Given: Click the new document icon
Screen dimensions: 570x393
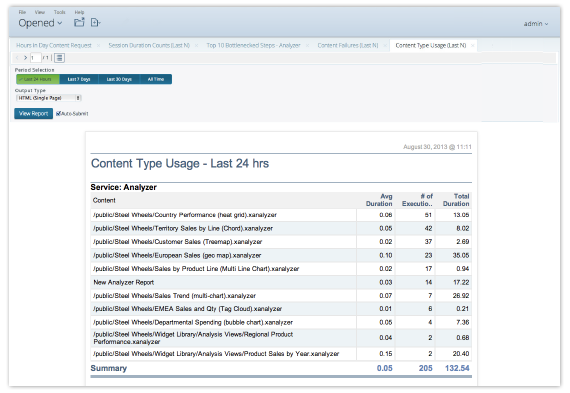Looking at the screenshot, I should point(95,23).
